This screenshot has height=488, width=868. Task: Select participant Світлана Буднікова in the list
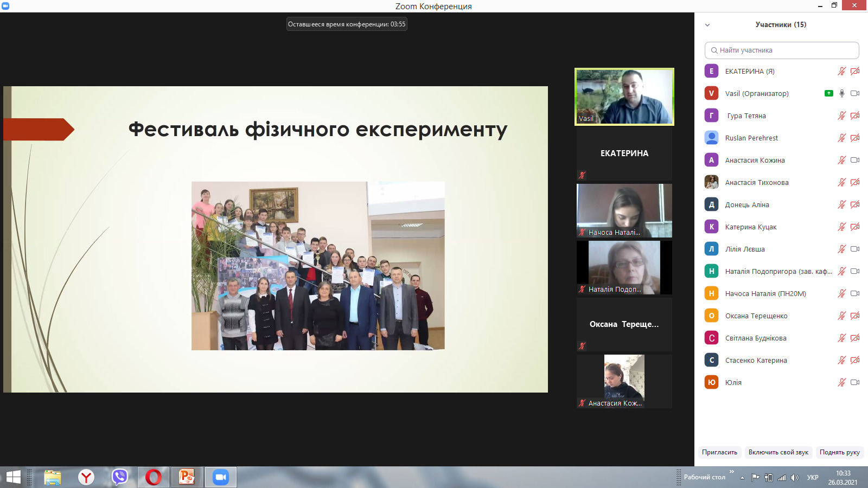(x=755, y=338)
